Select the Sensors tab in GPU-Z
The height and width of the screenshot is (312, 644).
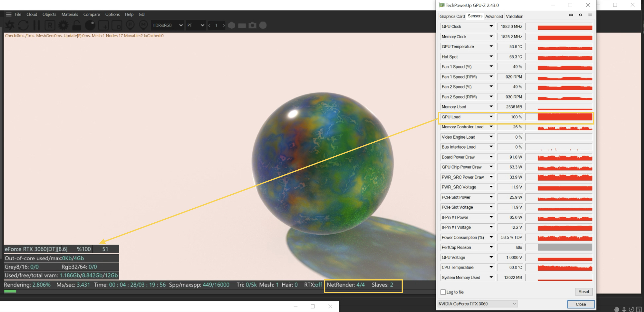475,16
